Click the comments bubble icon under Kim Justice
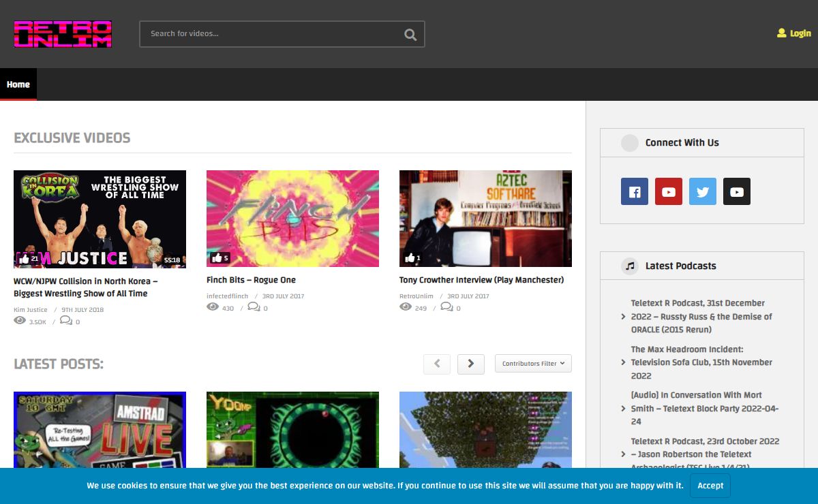818x504 pixels. pos(66,321)
